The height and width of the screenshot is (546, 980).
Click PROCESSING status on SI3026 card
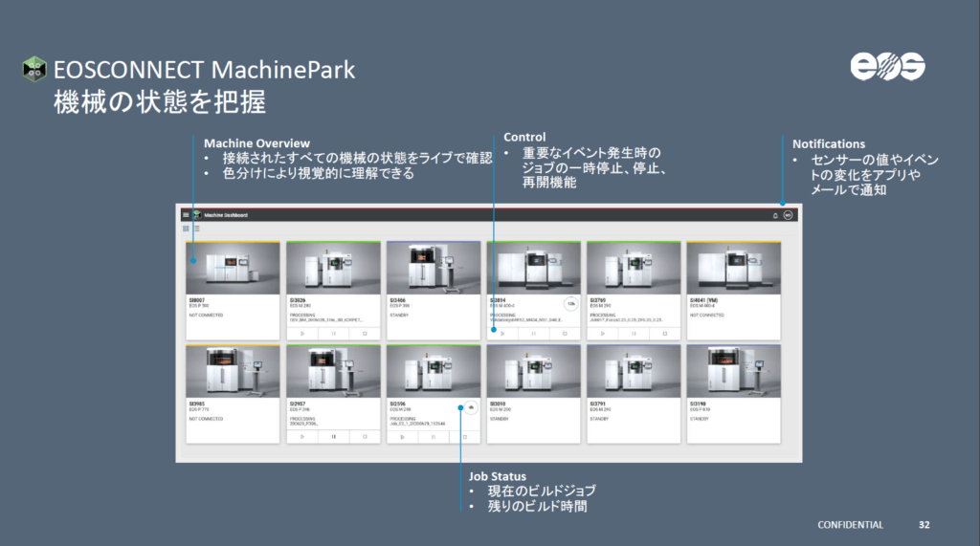302,316
